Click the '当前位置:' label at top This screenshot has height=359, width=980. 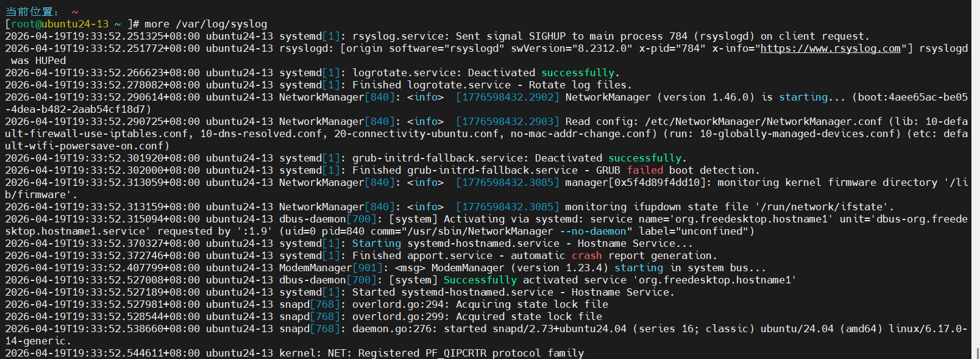[32, 12]
